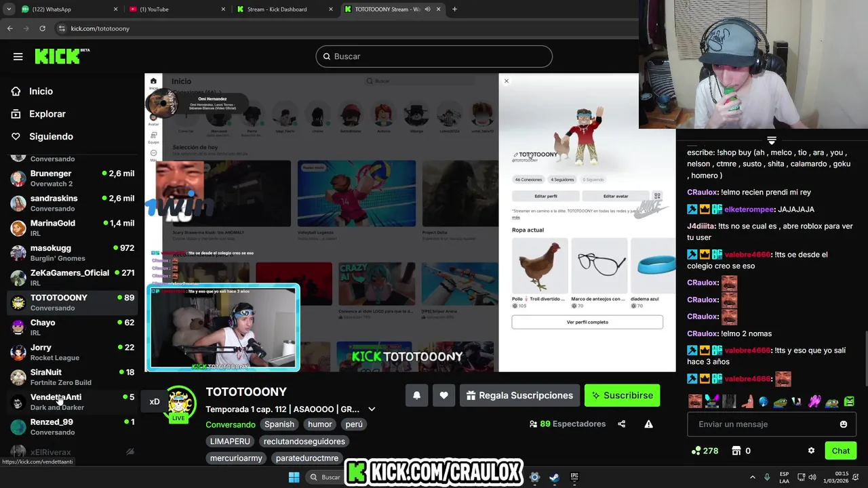Open the hamburger sidebar menu
The width and height of the screenshot is (868, 488).
[x=18, y=56]
